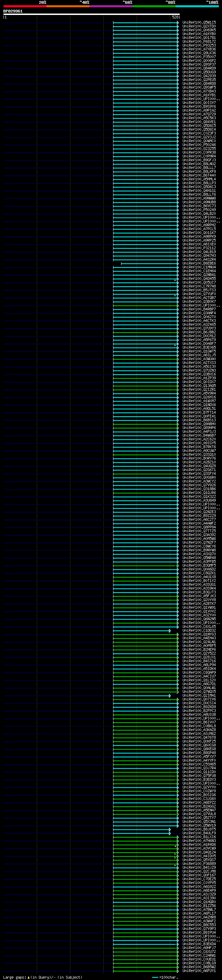222x980 pixels.
Task: Open hit UniRef100_A1KYB0
Action: pyautogui.click(x=199, y=34)
